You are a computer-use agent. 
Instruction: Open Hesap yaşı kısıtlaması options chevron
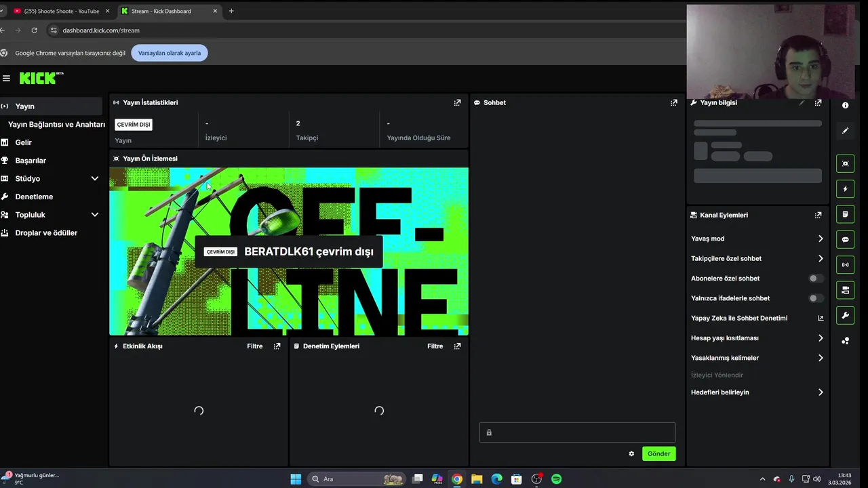coord(821,338)
